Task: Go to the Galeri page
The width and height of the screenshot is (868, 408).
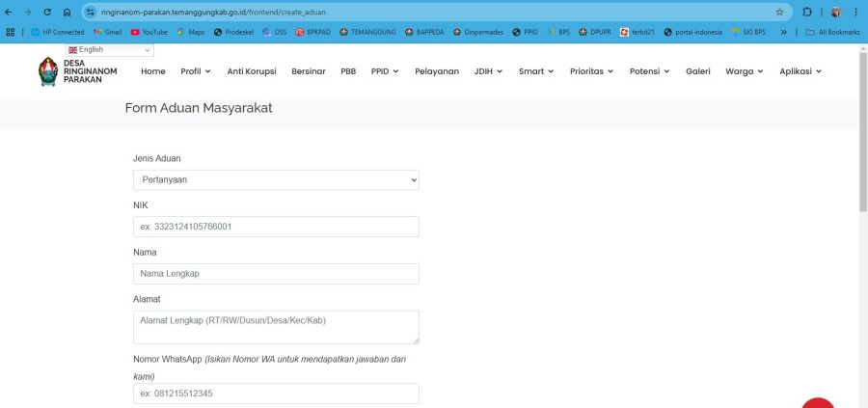Action: tap(698, 71)
